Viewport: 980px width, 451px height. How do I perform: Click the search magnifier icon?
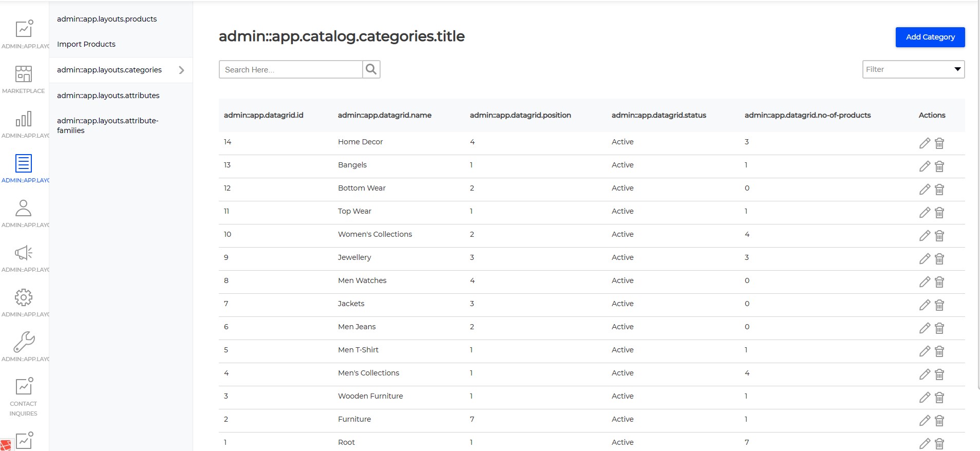[x=371, y=69]
